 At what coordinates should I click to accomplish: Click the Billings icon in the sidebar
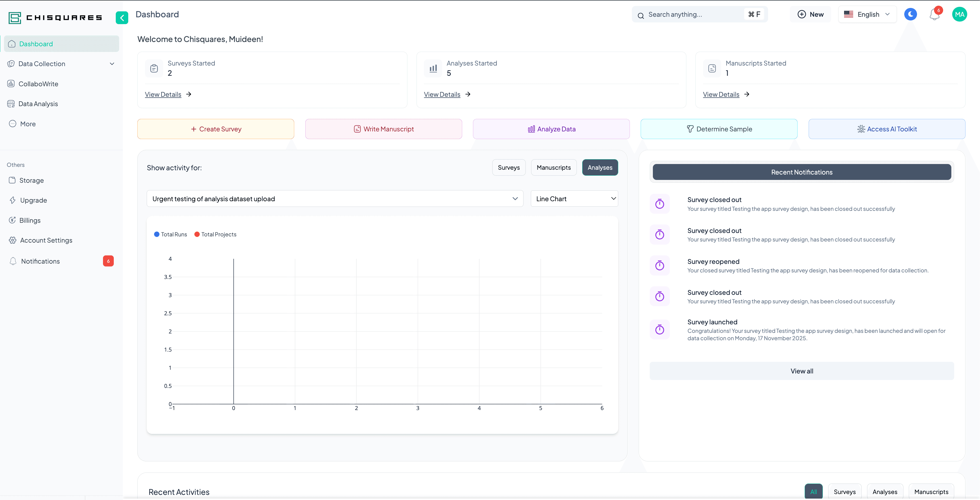[12, 220]
